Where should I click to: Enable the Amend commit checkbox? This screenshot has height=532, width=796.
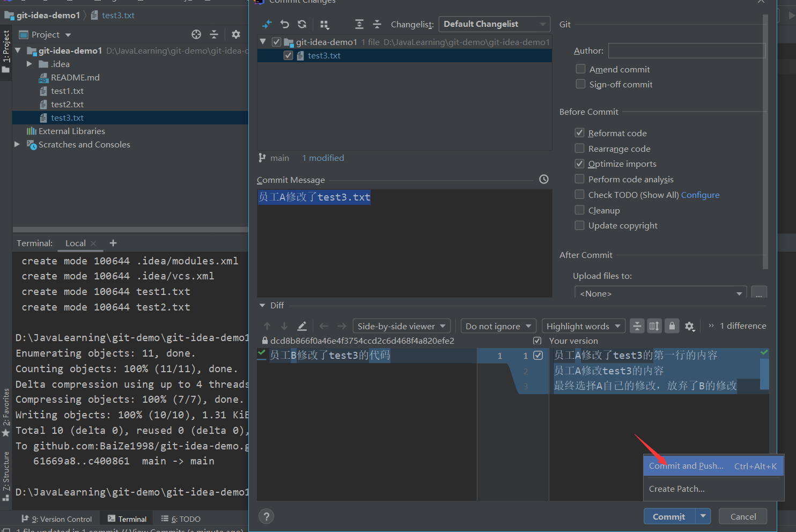coord(580,69)
